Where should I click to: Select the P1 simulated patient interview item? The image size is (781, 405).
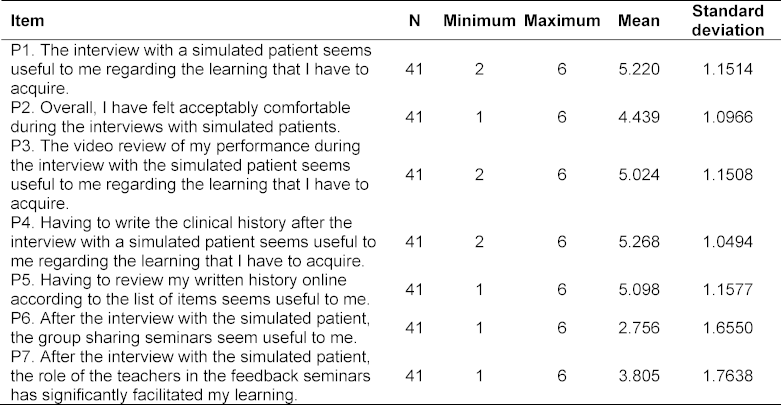[191, 69]
